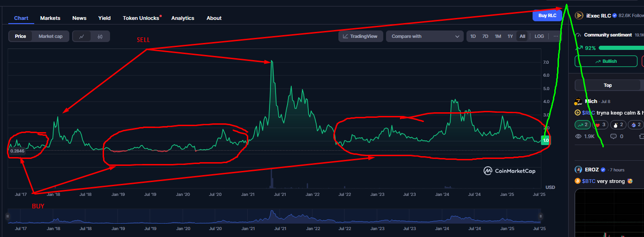Expand the Compare with dropdown
The height and width of the screenshot is (237, 644).
click(x=424, y=36)
